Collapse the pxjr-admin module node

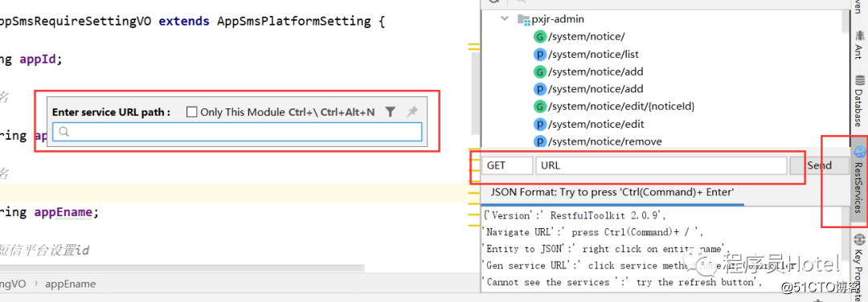click(x=504, y=18)
